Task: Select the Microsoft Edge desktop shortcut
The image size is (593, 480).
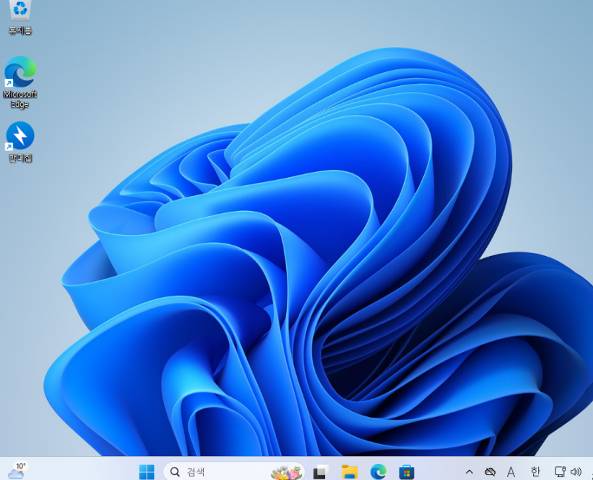Action: click(20, 82)
